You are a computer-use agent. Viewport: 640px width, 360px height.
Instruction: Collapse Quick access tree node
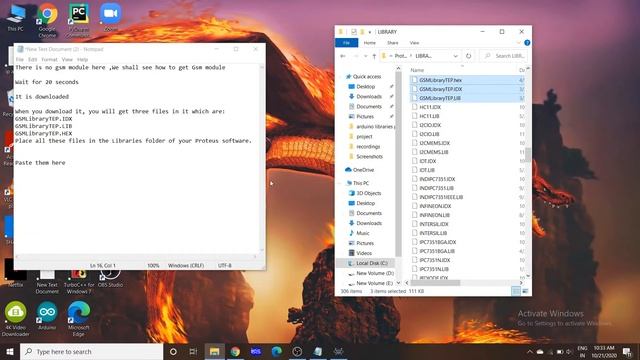click(341, 76)
